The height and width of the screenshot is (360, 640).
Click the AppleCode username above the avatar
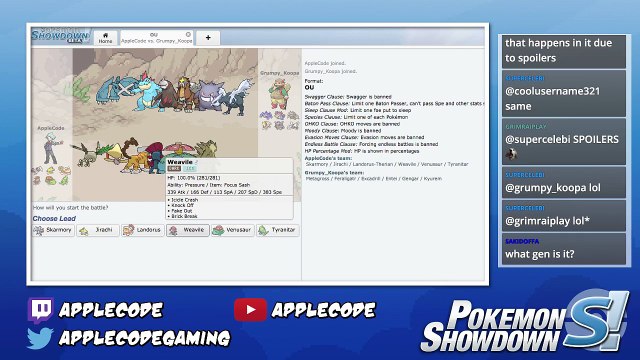[51, 128]
